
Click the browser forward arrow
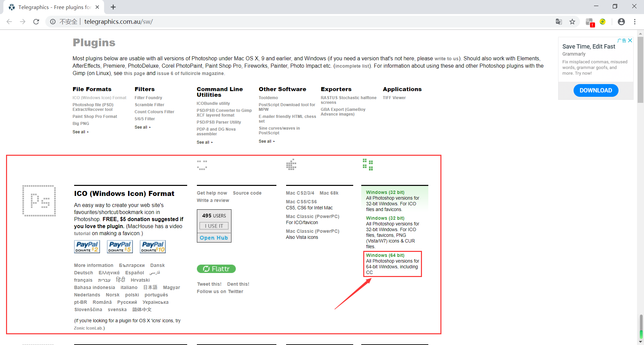click(22, 22)
